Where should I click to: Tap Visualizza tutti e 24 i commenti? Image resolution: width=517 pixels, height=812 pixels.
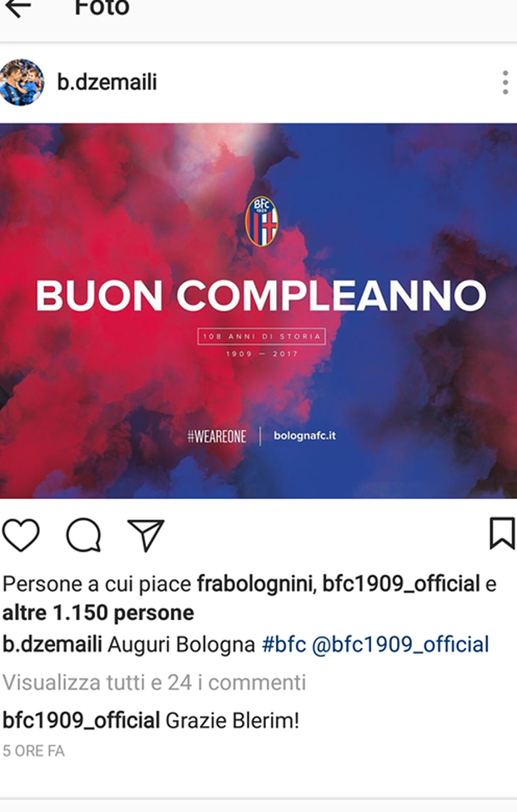[154, 683]
